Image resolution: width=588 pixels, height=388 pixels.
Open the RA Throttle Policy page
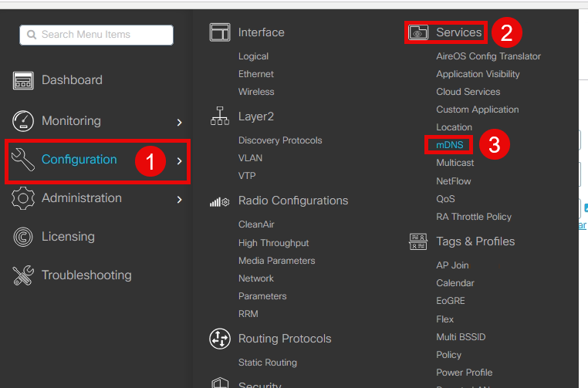pos(474,217)
